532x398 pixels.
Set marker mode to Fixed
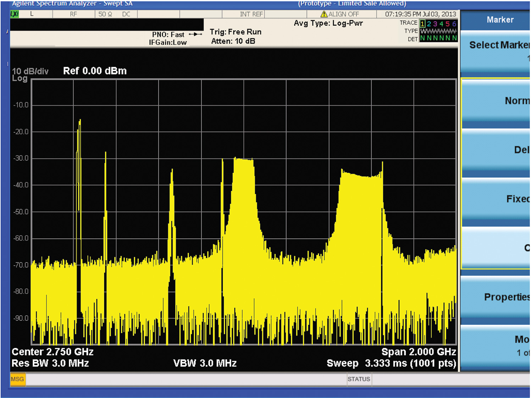coord(496,199)
